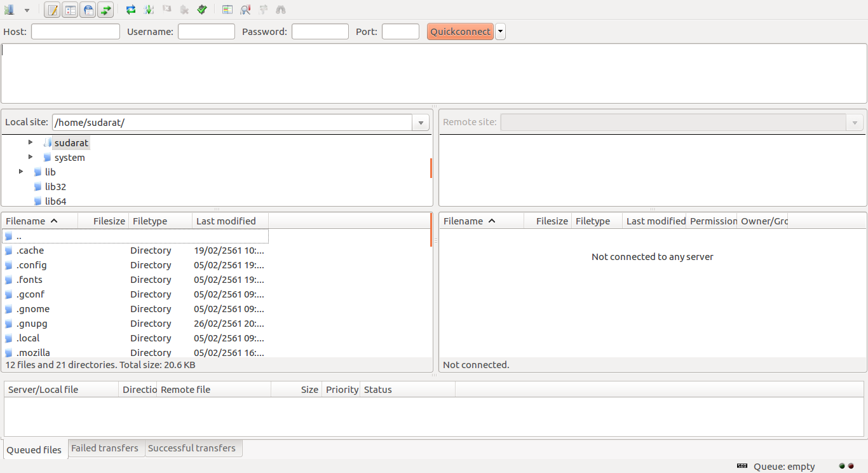Switch to the Successful transfers tab

pyautogui.click(x=192, y=448)
